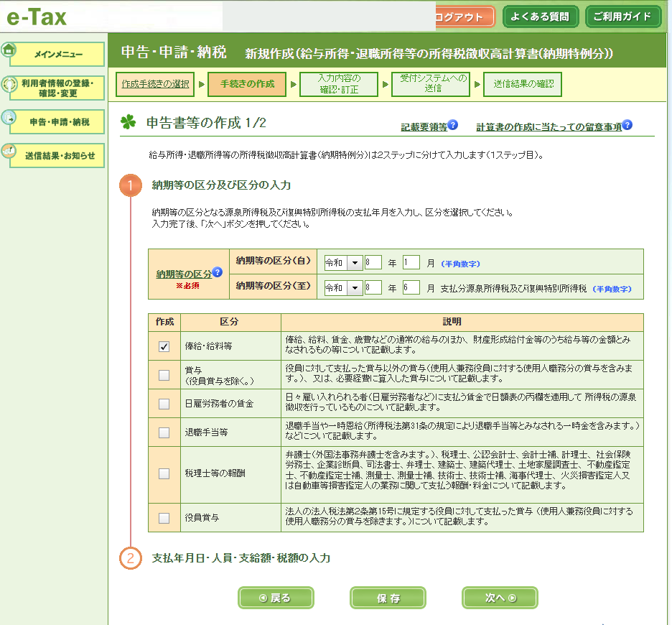This screenshot has height=625, width=672.
Task: Select the 手続きの作成 step
Action: (247, 84)
